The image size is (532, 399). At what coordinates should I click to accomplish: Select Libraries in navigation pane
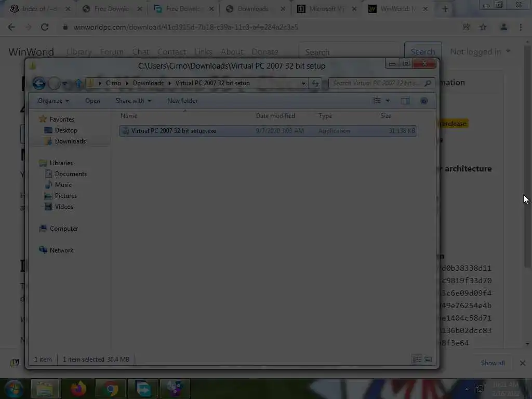[61, 163]
